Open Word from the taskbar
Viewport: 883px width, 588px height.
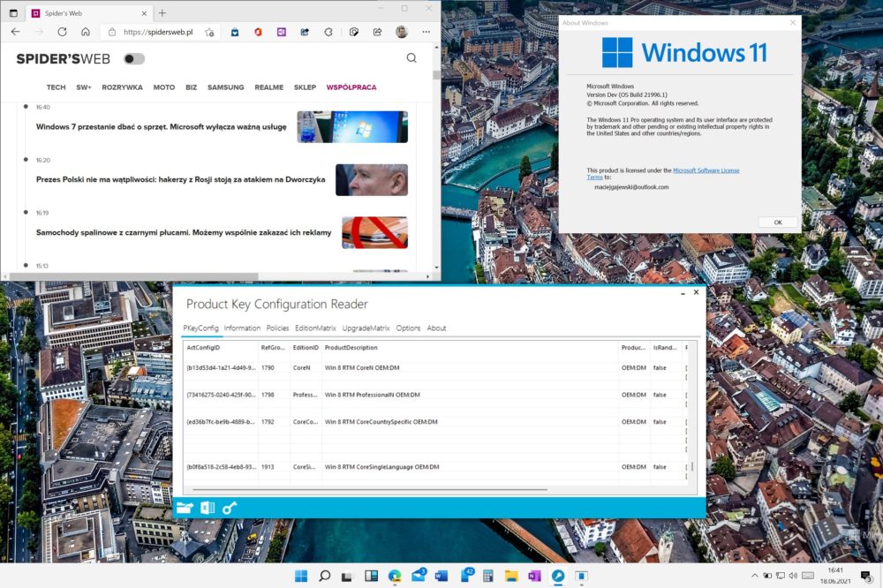coord(441,576)
